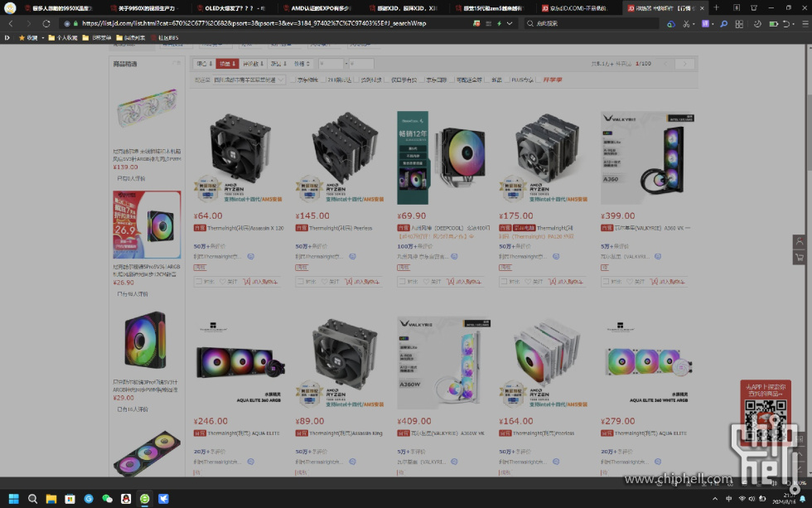The height and width of the screenshot is (508, 812).
Task: Click the browser forward arrow
Action: click(x=28, y=24)
